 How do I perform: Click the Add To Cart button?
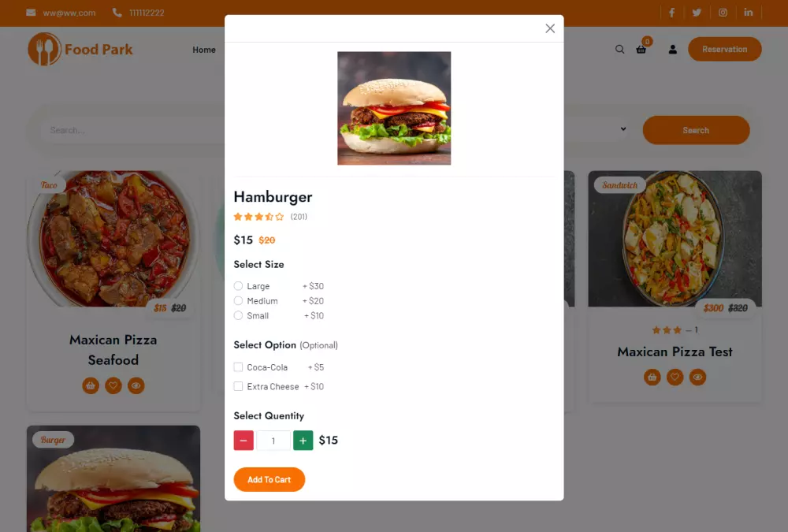[x=269, y=480]
